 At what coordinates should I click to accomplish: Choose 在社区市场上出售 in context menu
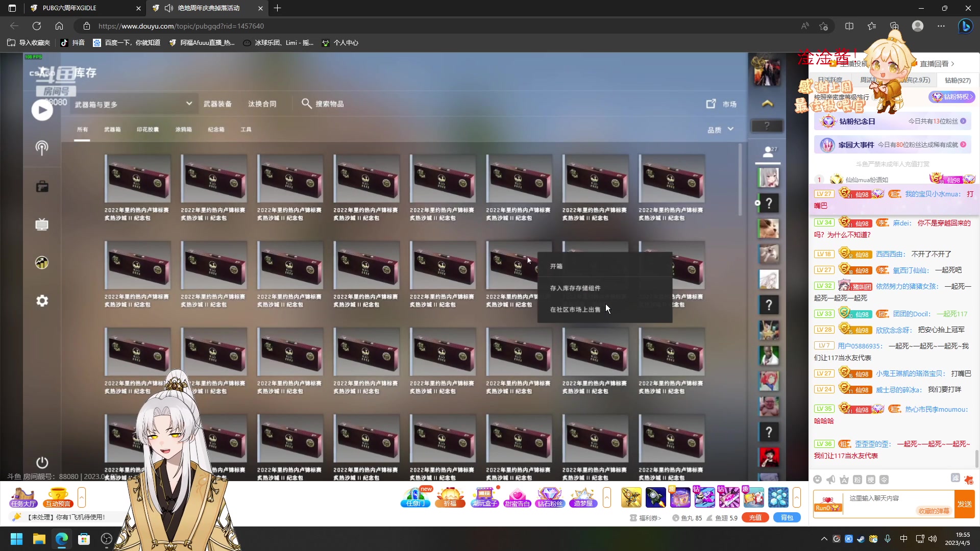(605, 310)
